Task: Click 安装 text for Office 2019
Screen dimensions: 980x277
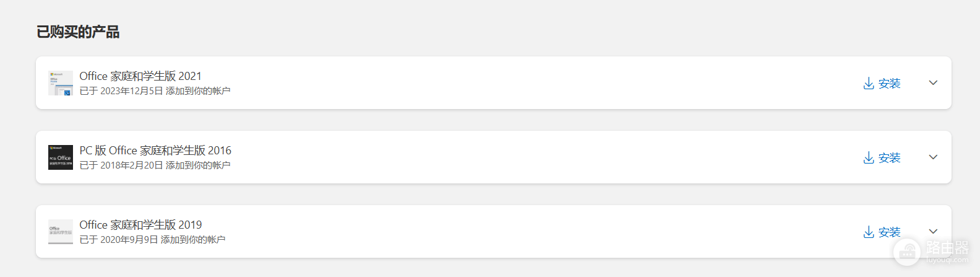Action: coord(890,232)
